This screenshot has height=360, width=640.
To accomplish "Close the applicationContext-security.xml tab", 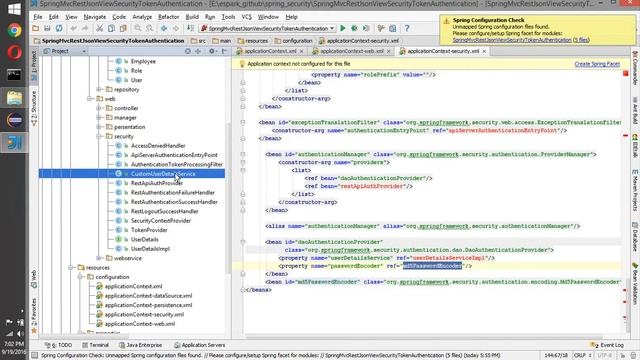I will coord(484,51).
